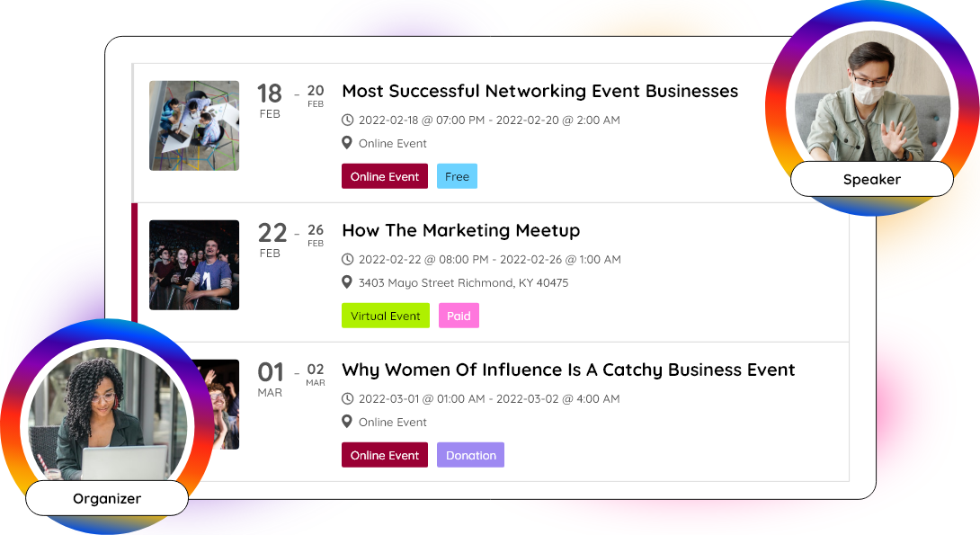
Task: Click the red Online Event tag on the first listing
Action: tap(384, 176)
